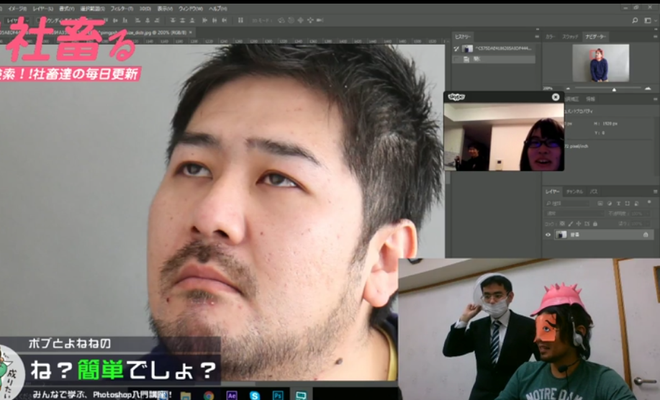Switch to the チャンネル (Channels) tab
This screenshot has width=660, height=400.
[574, 190]
